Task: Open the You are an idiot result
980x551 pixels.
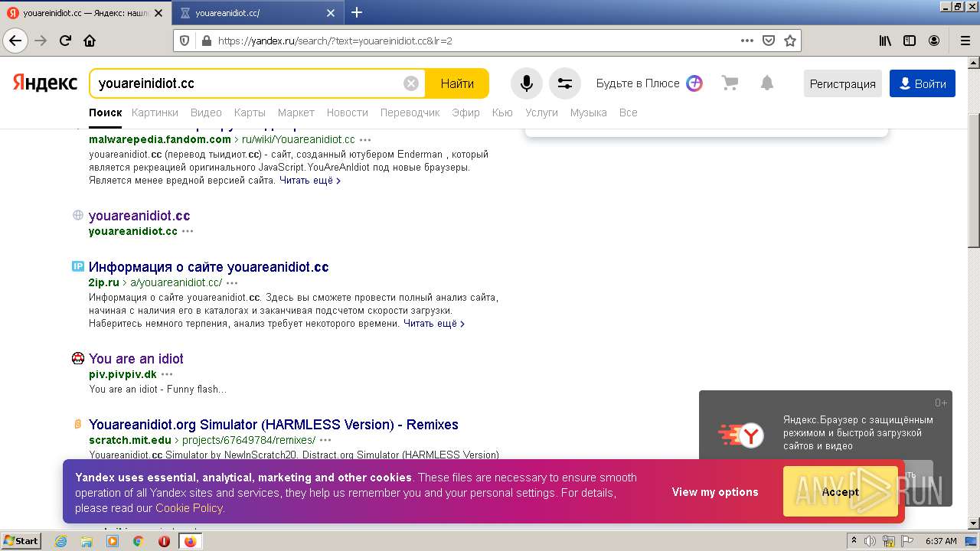Action: pos(136,359)
